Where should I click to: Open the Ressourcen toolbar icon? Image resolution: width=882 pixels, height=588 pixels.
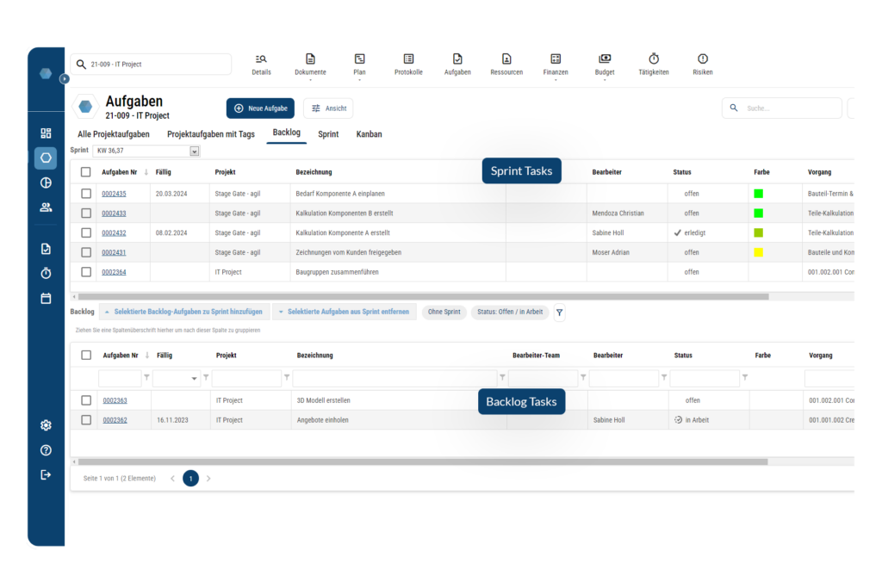pos(506,59)
